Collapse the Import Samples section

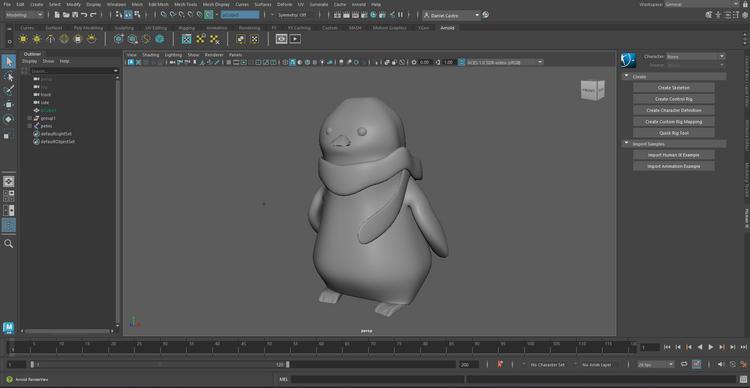click(626, 144)
